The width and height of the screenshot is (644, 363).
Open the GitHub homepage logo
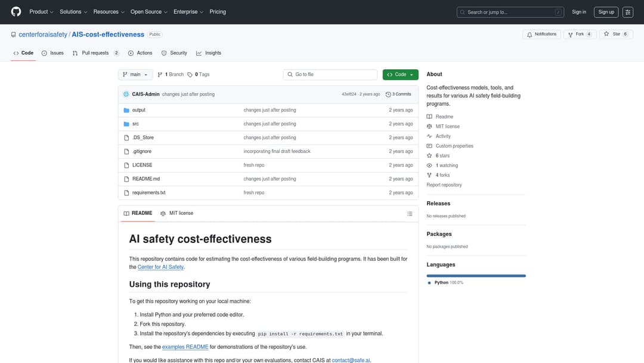click(16, 12)
